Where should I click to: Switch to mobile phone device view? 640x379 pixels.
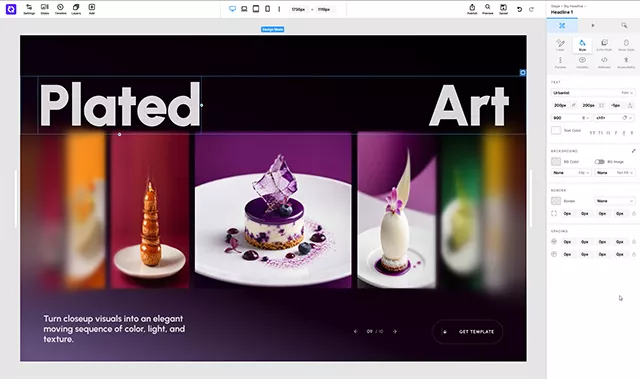[x=267, y=9]
